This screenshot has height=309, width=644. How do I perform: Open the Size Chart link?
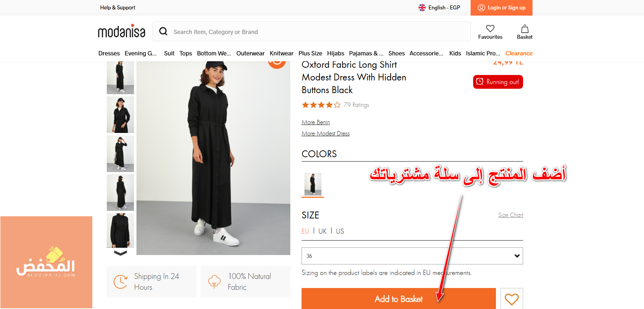[510, 215]
